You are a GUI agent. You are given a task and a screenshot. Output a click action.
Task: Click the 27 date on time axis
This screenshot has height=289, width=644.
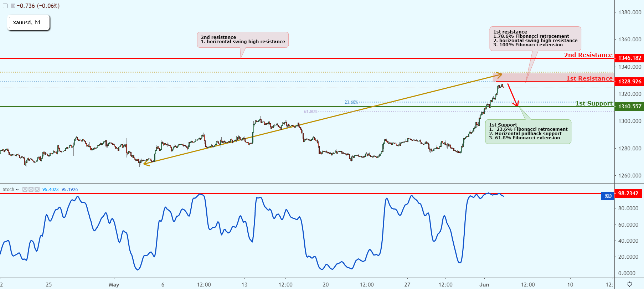point(407,284)
